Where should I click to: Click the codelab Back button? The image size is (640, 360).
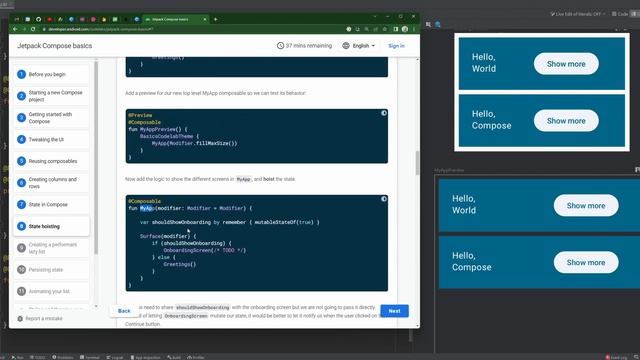124,311
